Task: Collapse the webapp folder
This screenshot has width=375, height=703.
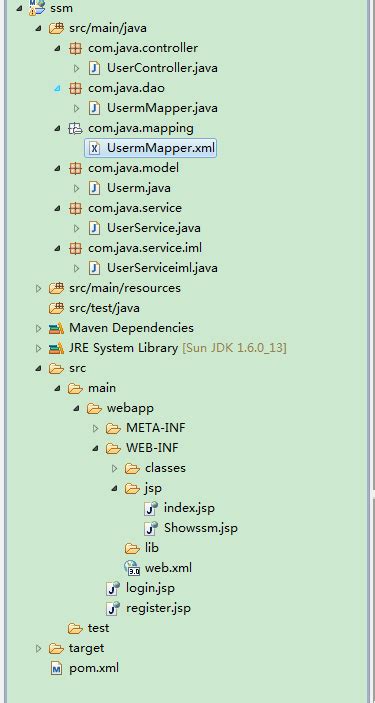Action: coord(76,408)
